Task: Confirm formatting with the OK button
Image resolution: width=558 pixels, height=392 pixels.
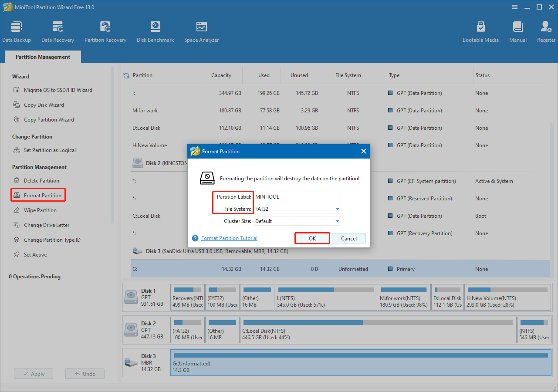Action: click(x=312, y=238)
